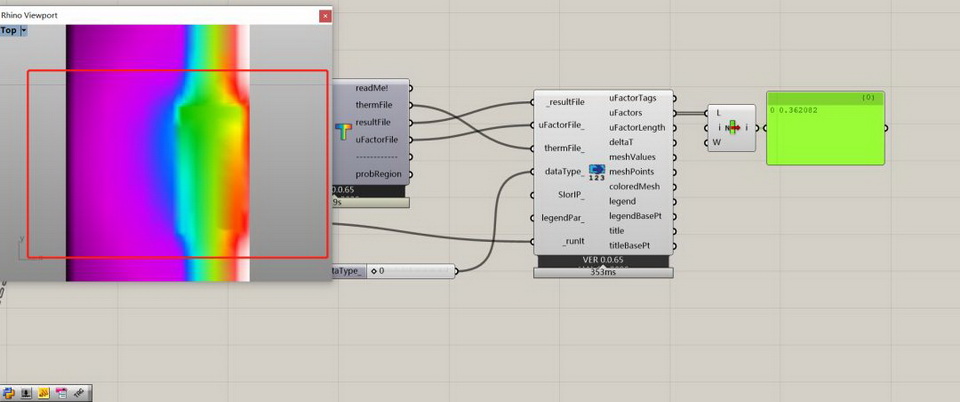
Task: Click the legendPar_ input parameter
Action: (x=564, y=218)
